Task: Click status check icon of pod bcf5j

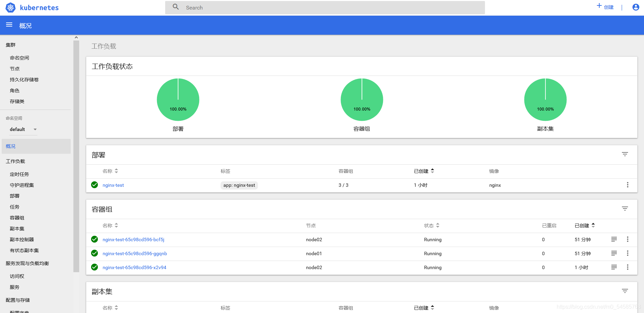Action: (x=94, y=239)
